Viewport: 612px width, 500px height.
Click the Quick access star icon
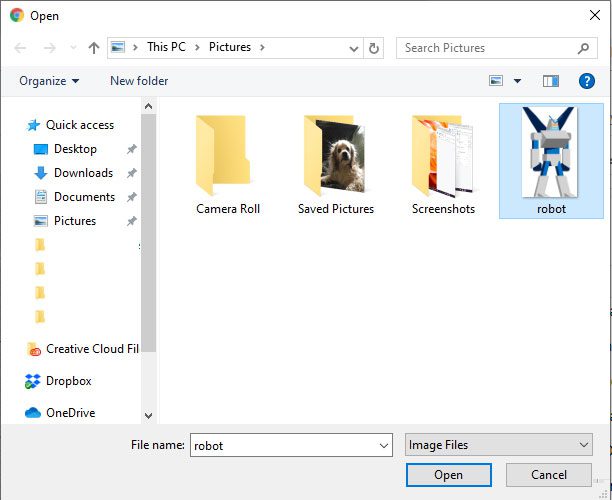pos(33,125)
